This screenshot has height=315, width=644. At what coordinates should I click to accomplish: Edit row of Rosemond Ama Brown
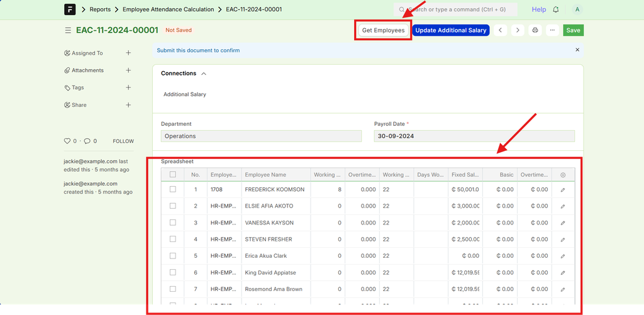[563, 289]
